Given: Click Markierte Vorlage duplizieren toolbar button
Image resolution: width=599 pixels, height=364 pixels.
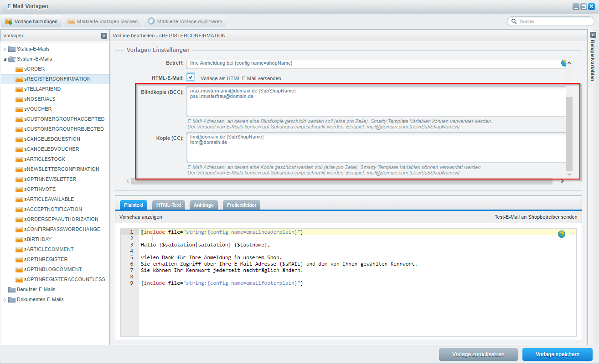Looking at the screenshot, I should tap(185, 21).
